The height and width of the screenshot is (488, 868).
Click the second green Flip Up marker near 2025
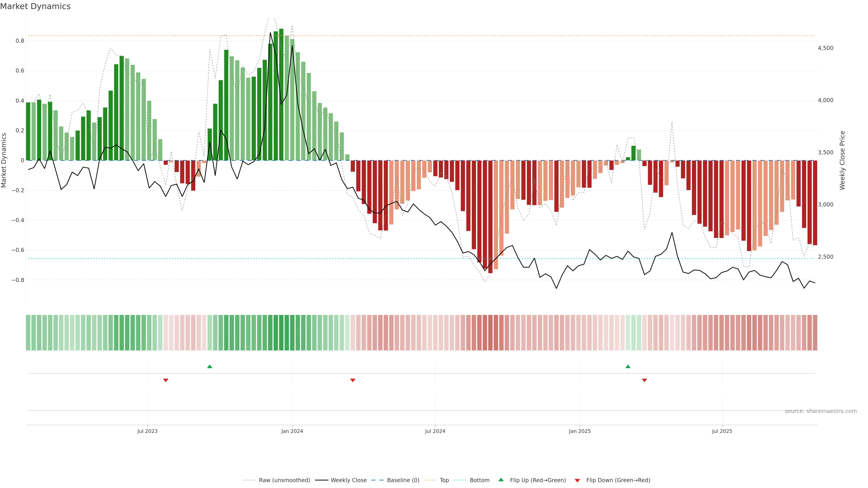(628, 366)
